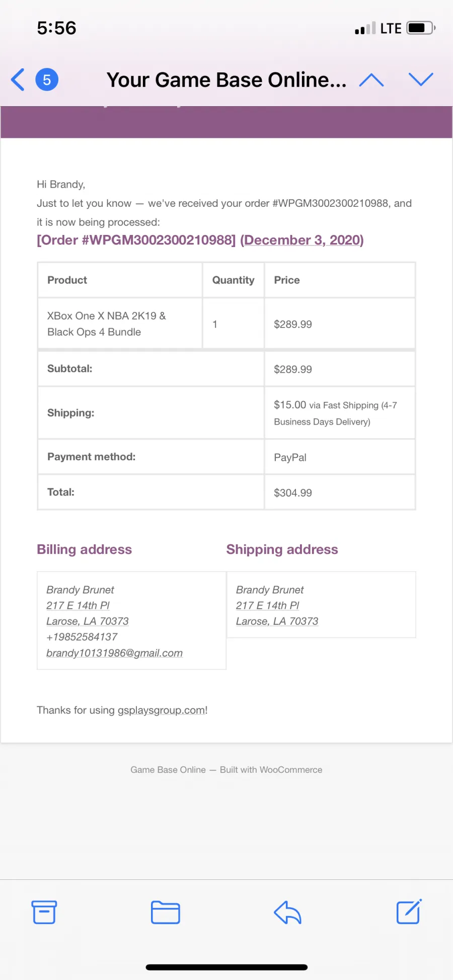Archive this email with the archive icon

[44, 912]
